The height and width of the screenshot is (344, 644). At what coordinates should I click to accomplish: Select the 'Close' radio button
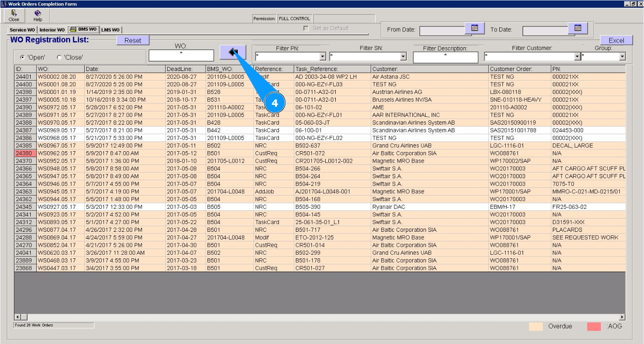(59, 57)
